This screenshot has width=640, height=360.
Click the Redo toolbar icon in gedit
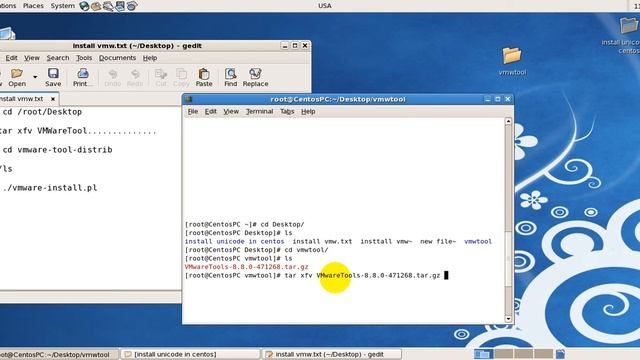pyautogui.click(x=135, y=78)
